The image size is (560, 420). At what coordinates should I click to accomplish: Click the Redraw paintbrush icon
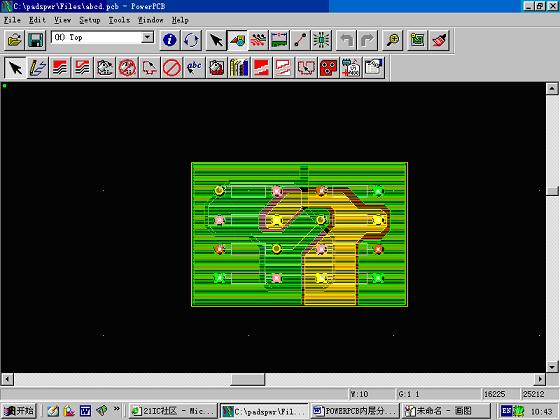tap(439, 40)
